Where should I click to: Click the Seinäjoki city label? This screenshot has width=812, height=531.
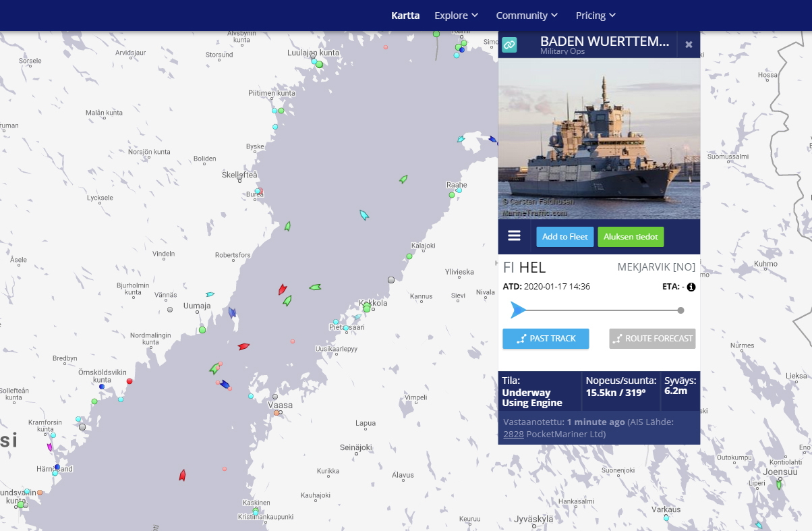click(355, 447)
